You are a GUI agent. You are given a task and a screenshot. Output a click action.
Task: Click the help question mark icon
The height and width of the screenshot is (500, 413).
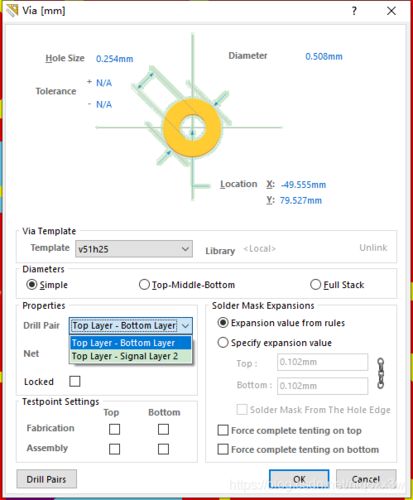point(354,11)
